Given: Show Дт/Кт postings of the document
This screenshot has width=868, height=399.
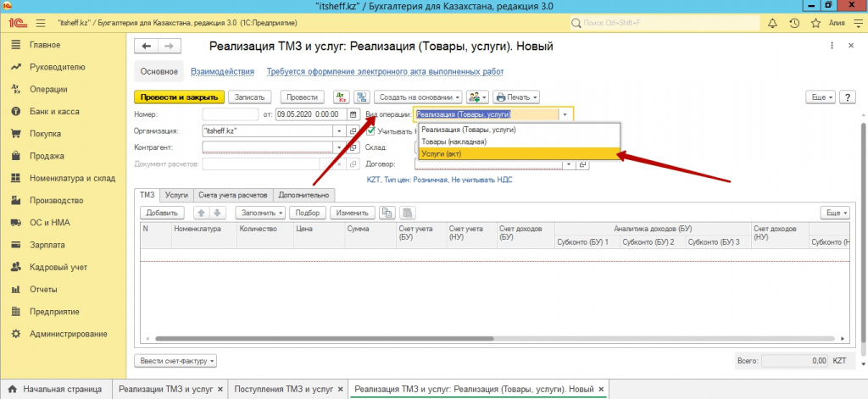Looking at the screenshot, I should click(342, 97).
